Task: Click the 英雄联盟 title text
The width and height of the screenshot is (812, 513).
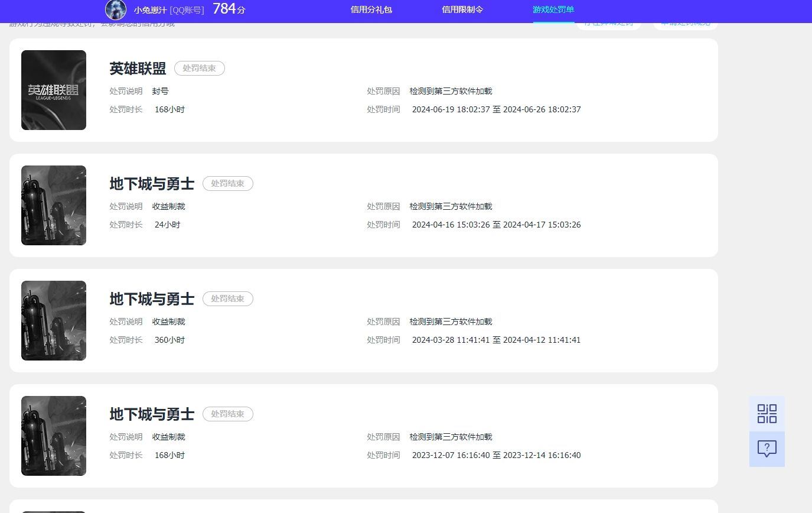Action: point(138,69)
